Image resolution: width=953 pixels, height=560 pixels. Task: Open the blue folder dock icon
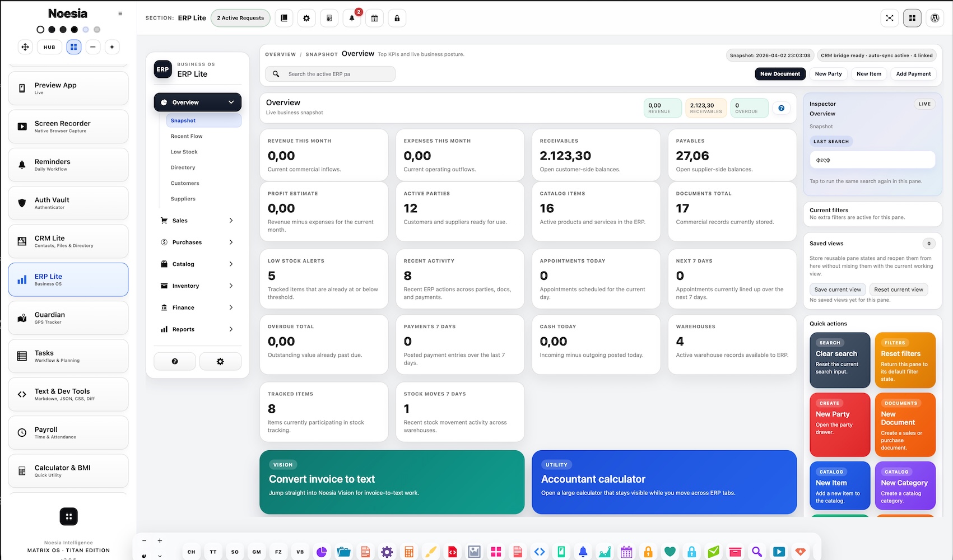(x=343, y=552)
